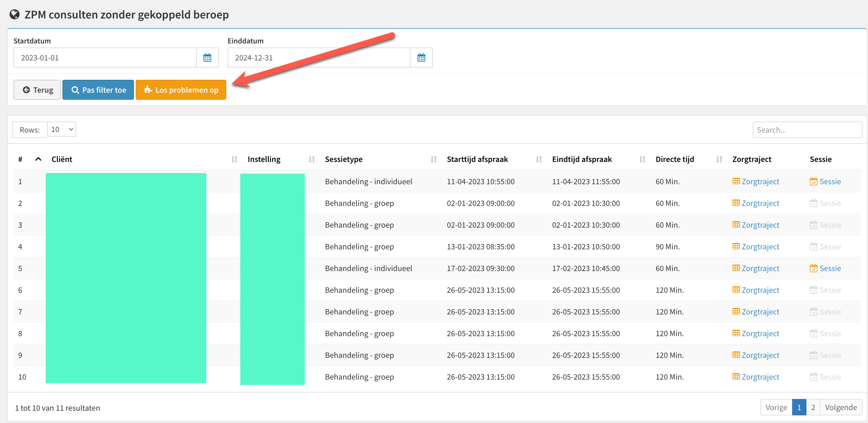Click Zorgtraject table icon in row 4

click(x=736, y=246)
